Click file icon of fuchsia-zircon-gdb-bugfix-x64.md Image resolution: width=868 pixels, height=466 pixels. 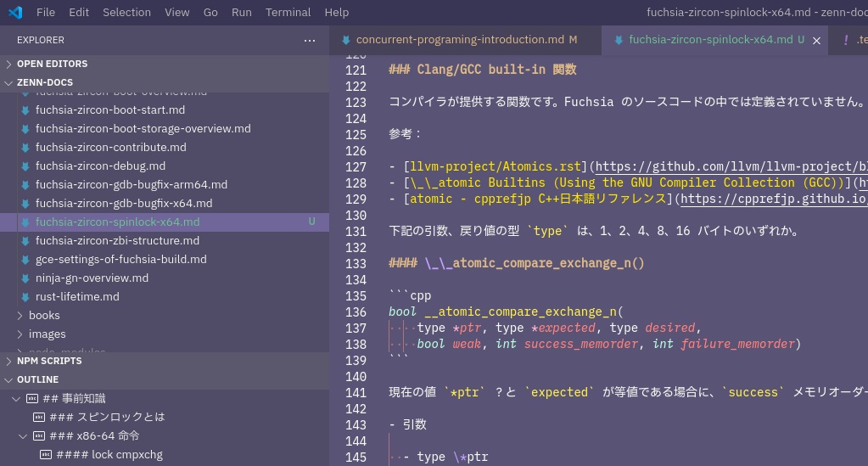tap(25, 204)
